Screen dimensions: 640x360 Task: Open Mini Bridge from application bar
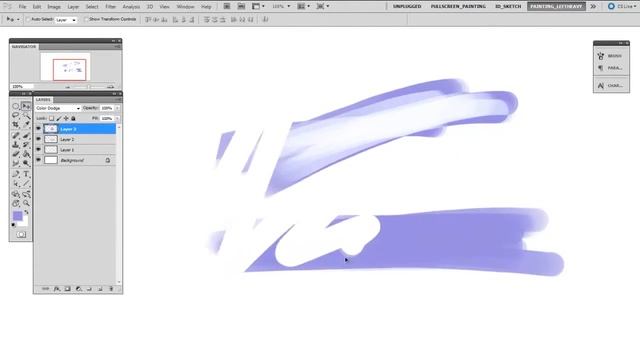(241, 7)
